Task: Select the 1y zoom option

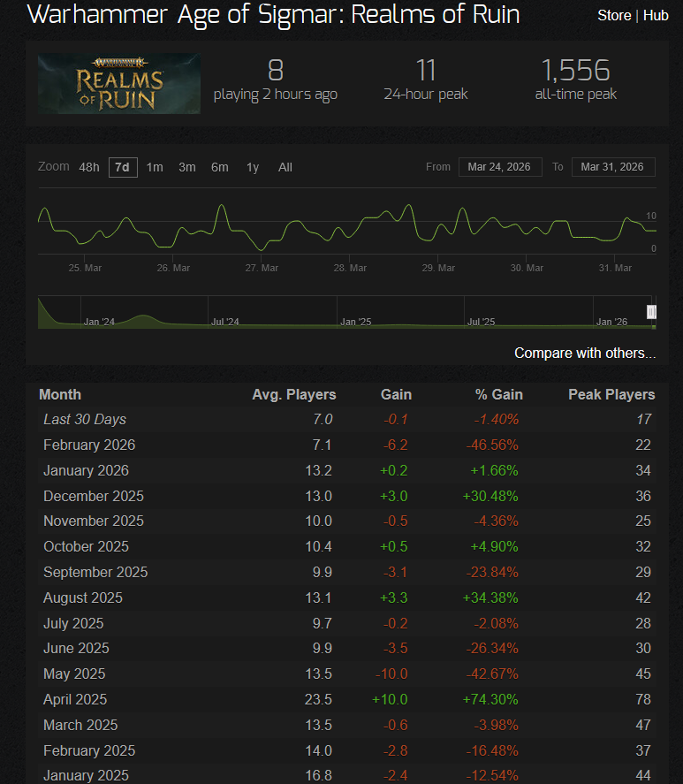Action: pos(253,167)
